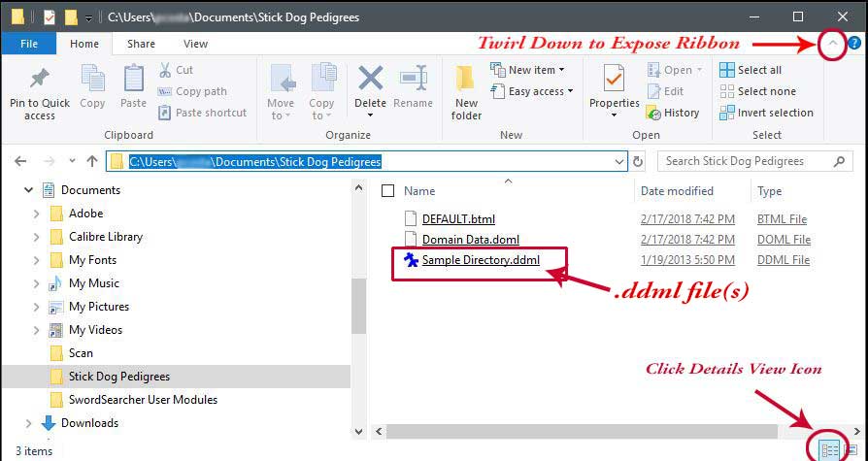Open Customize Quick Access Toolbar dropdown
Screen dimensions: 868x461
(x=88, y=18)
